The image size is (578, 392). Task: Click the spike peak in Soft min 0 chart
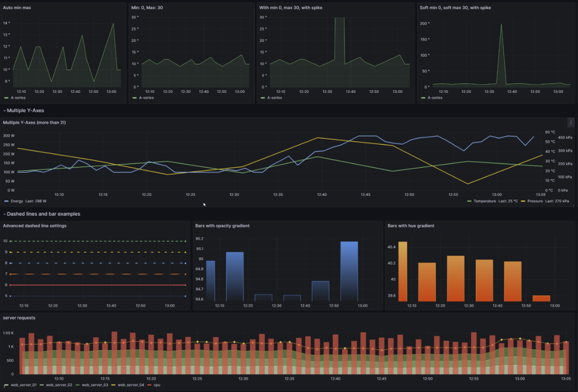(501, 25)
